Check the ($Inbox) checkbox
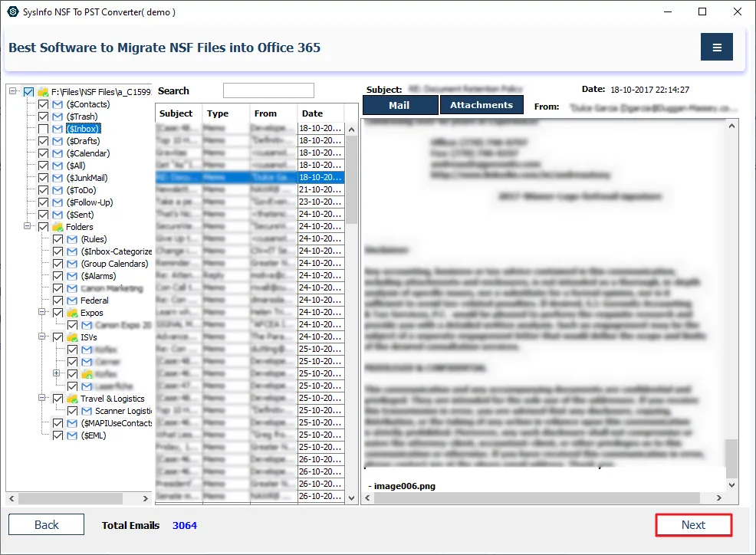Screen dimensions: 756x555 click(x=44, y=129)
